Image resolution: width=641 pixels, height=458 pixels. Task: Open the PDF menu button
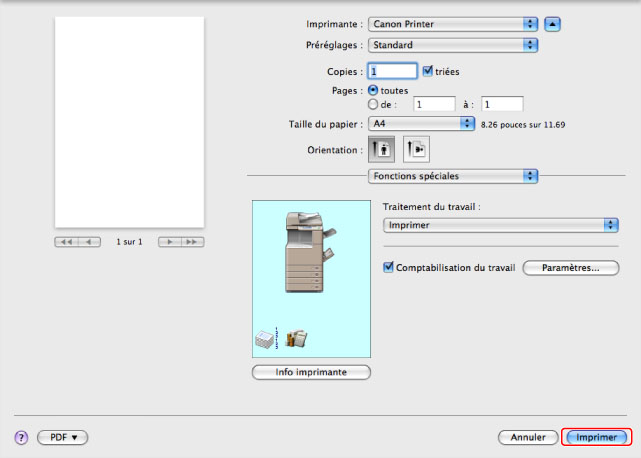click(x=63, y=438)
